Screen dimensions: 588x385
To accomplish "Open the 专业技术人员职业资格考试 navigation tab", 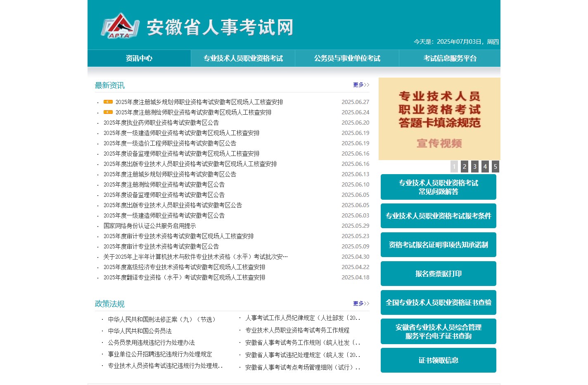I will pos(243,58).
